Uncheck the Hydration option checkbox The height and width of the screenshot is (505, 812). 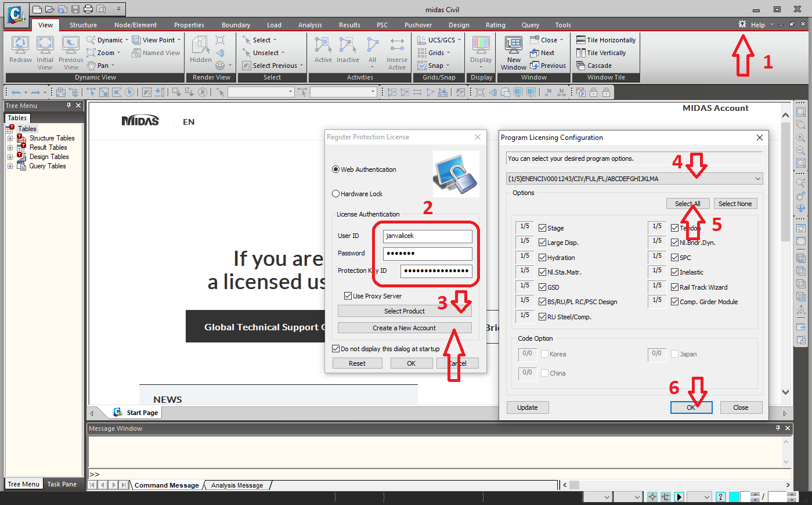pos(542,258)
